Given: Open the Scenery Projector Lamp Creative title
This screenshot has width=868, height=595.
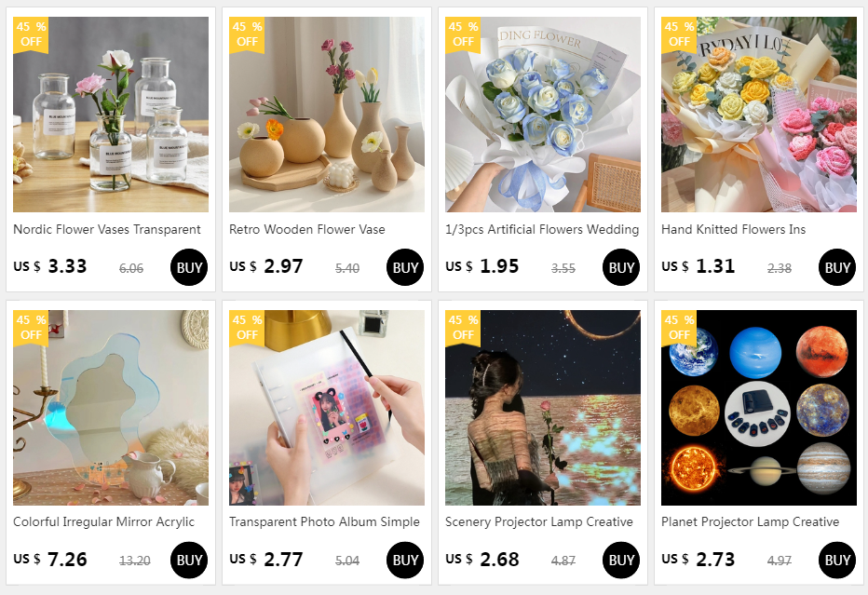Looking at the screenshot, I should 538,522.
